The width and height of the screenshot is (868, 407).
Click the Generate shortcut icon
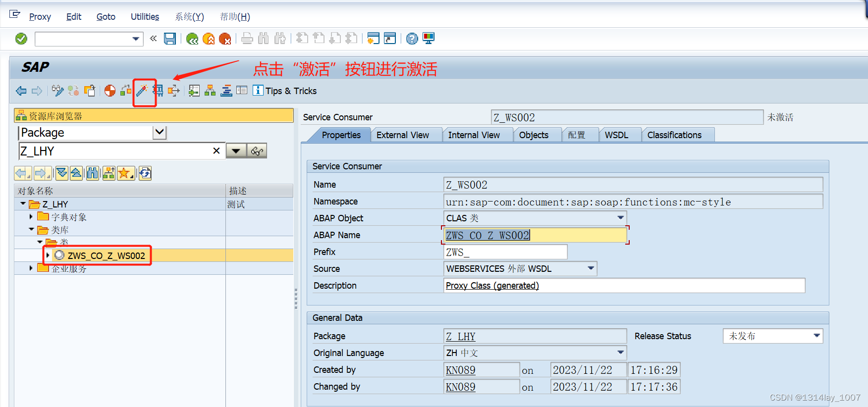point(390,39)
